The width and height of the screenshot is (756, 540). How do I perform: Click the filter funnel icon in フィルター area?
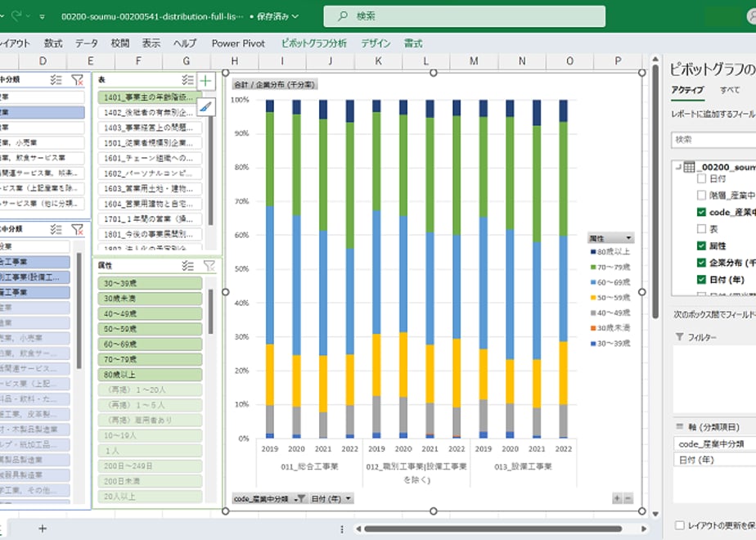(x=679, y=337)
